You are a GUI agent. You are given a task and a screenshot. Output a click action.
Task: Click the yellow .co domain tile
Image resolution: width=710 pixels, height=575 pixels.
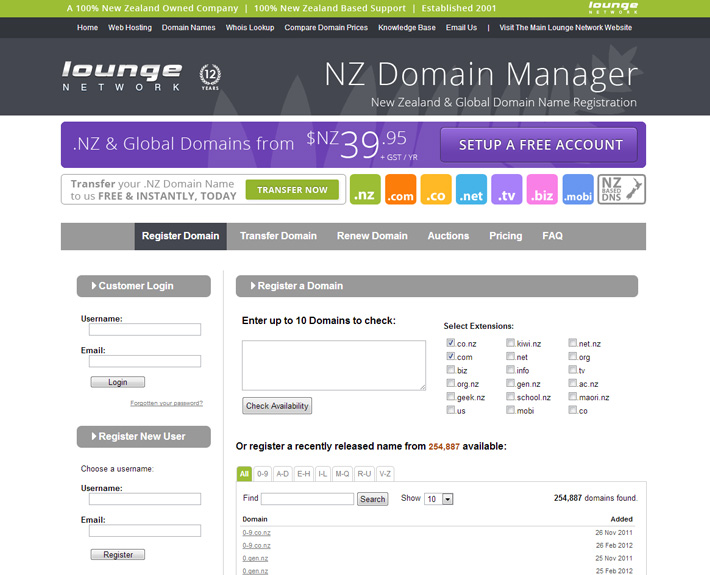[x=436, y=189]
